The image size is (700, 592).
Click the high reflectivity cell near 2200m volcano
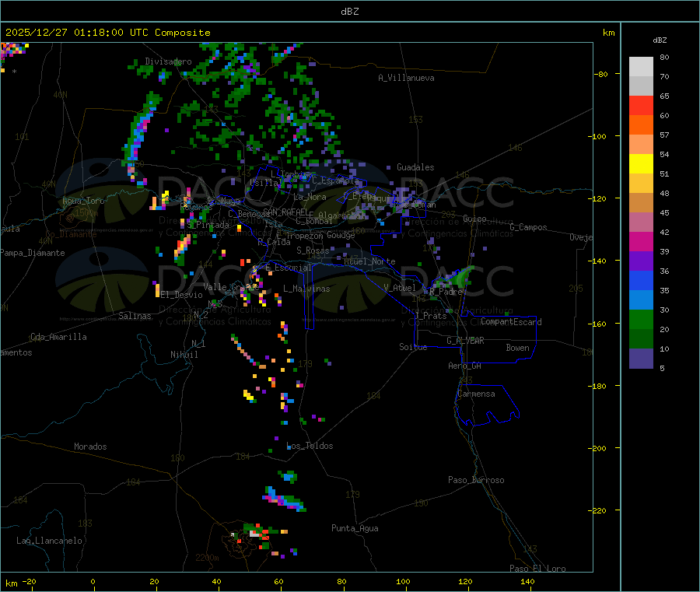tap(254, 533)
